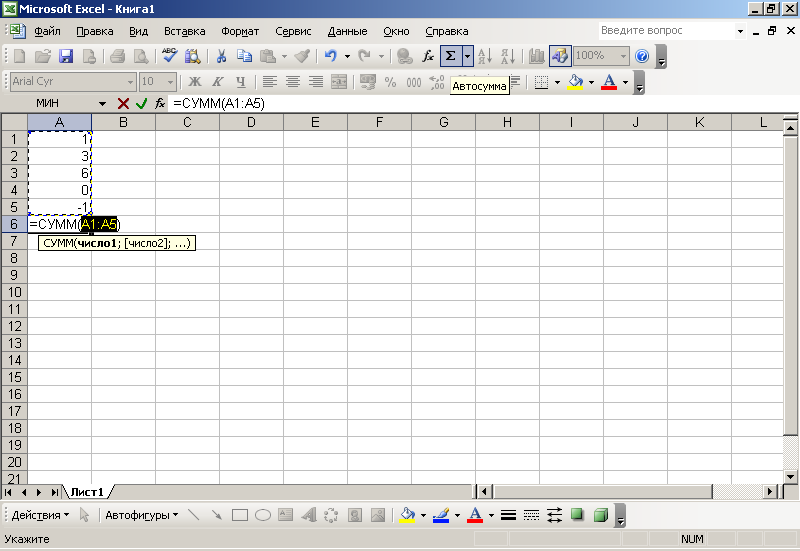This screenshot has height=551, width=800.
Task: Open the Undo history dropdown arrow
Action: pos(347,56)
